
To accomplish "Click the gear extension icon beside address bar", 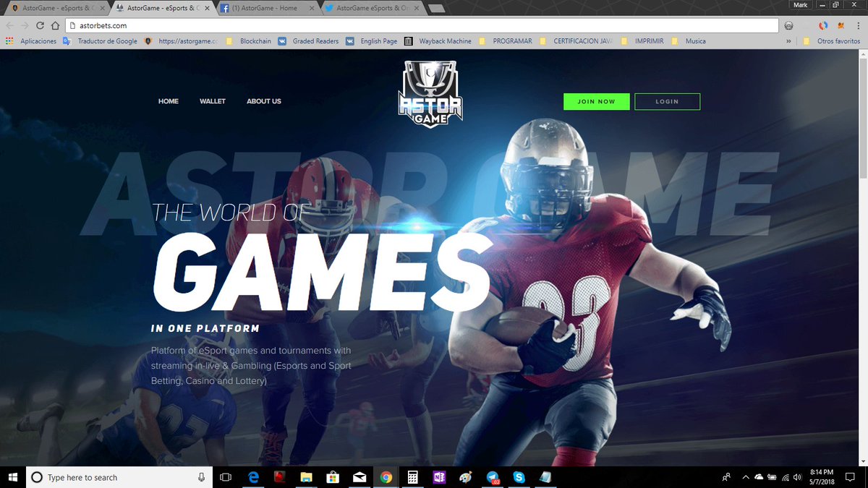I will (x=788, y=25).
